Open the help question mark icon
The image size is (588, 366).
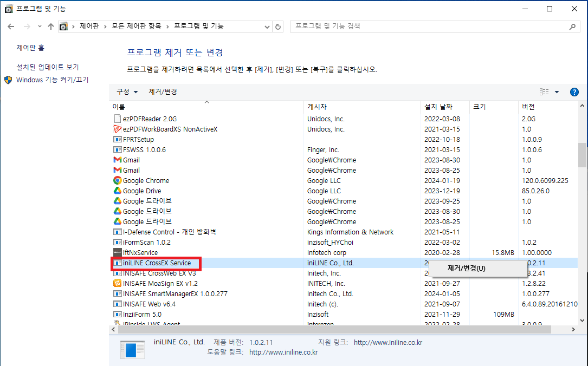click(574, 92)
